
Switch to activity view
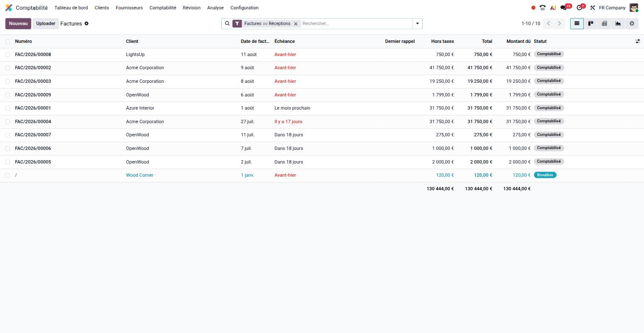tap(632, 23)
